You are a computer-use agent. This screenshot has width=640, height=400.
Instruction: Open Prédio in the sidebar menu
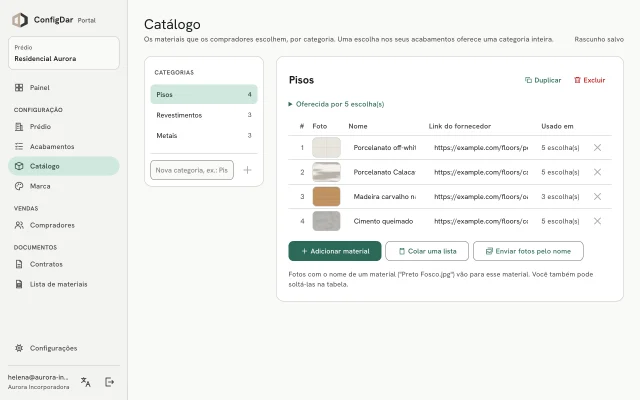tap(64, 127)
